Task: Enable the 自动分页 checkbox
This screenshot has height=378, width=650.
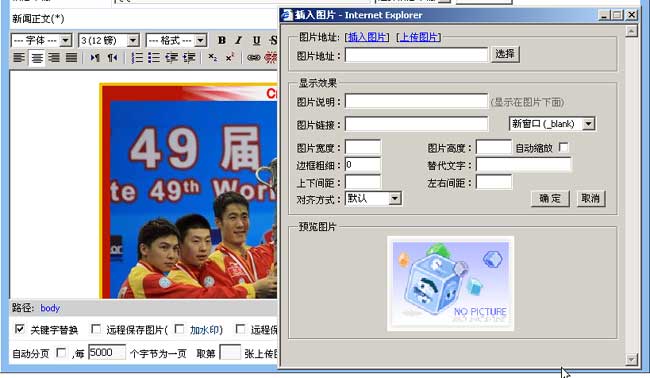Action: coord(61,353)
